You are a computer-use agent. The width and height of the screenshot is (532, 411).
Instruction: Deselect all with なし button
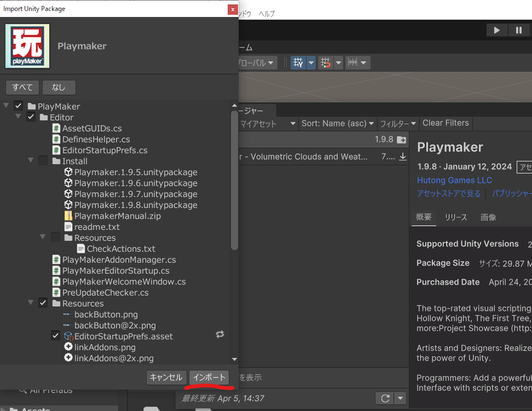(59, 88)
